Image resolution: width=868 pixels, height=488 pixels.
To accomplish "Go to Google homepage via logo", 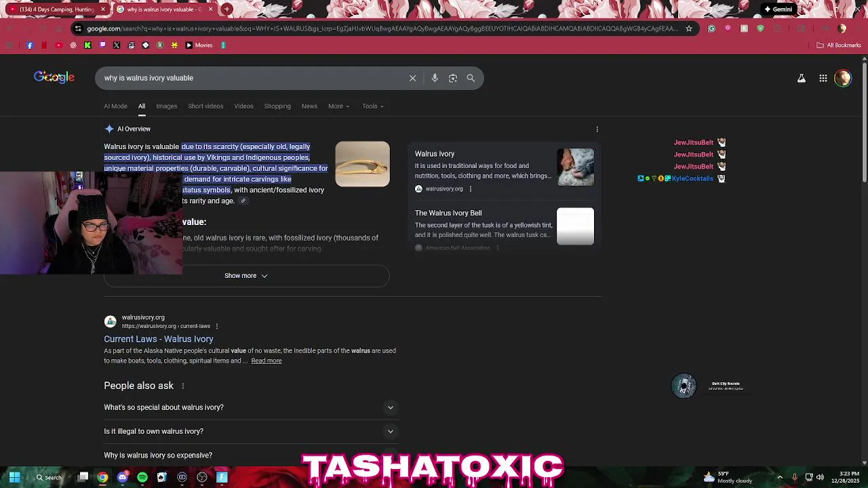I will (x=54, y=77).
